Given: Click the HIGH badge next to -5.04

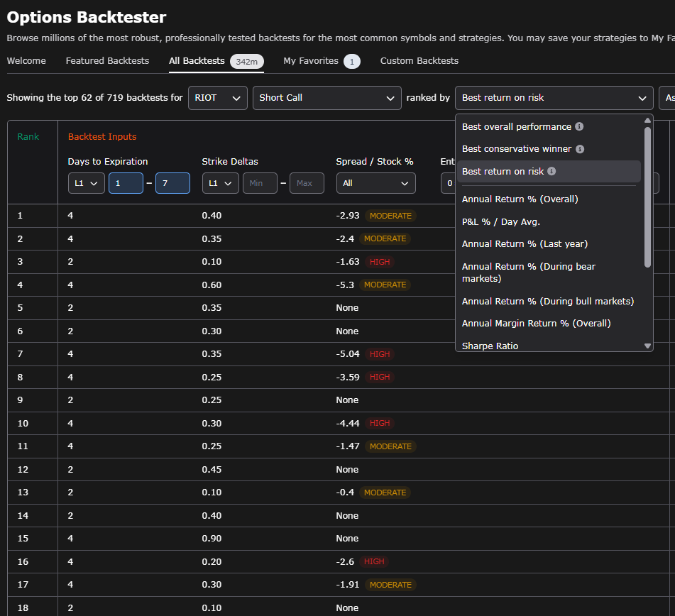Looking at the screenshot, I should coord(380,354).
